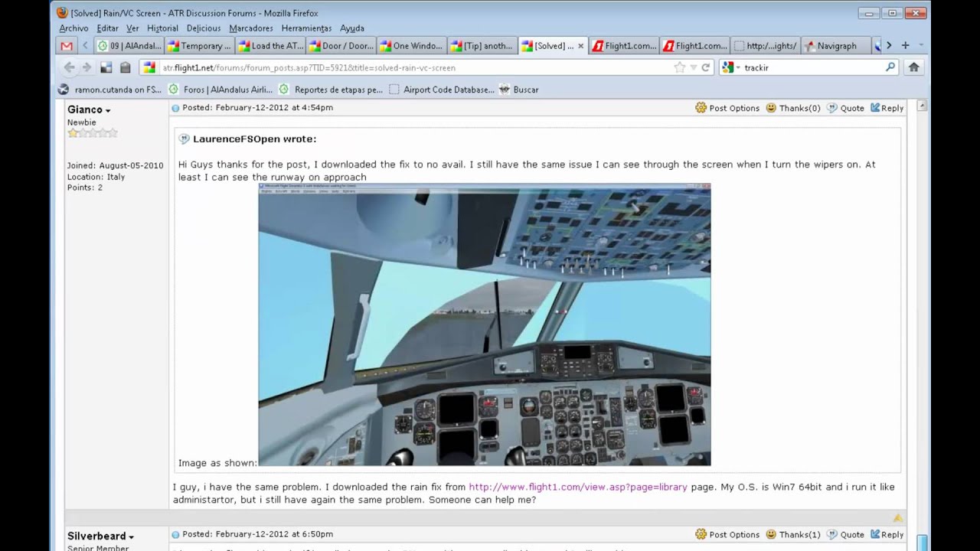
Task: Quote Silverbeard's post
Action: tap(845, 534)
